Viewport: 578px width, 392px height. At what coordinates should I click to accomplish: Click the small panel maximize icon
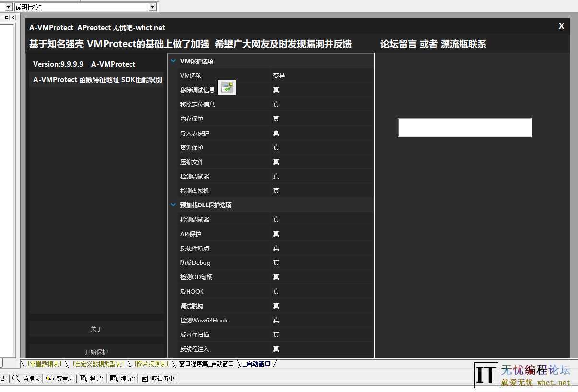[x=7, y=17]
